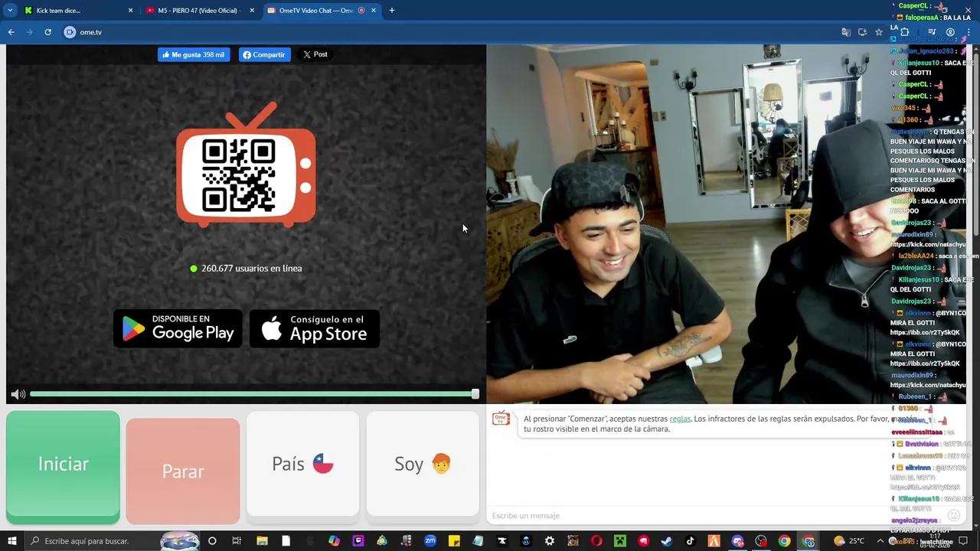This screenshot has width=980, height=551.
Task: Click the weather 25°C taskbar widget
Action: pos(848,541)
